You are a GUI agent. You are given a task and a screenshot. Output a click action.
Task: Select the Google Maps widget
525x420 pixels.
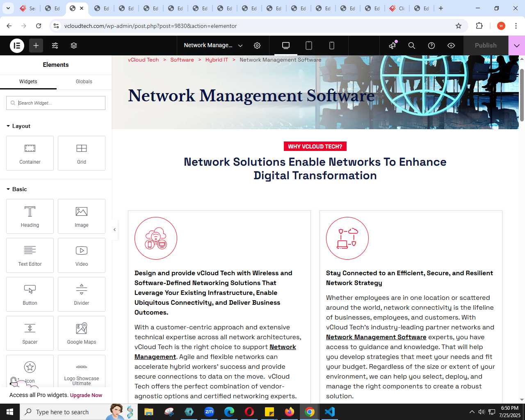[x=82, y=333]
